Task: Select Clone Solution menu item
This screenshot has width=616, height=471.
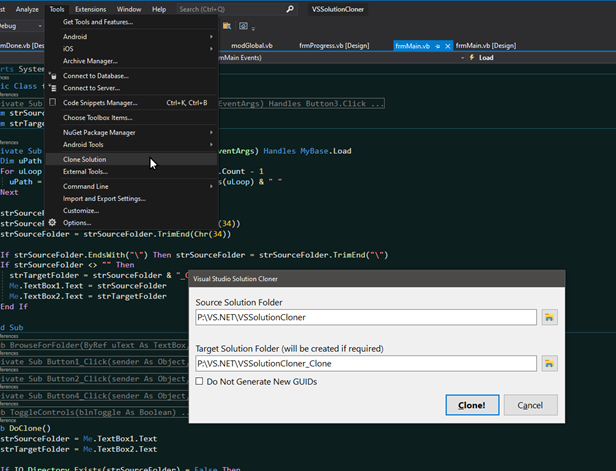Action: [132, 159]
